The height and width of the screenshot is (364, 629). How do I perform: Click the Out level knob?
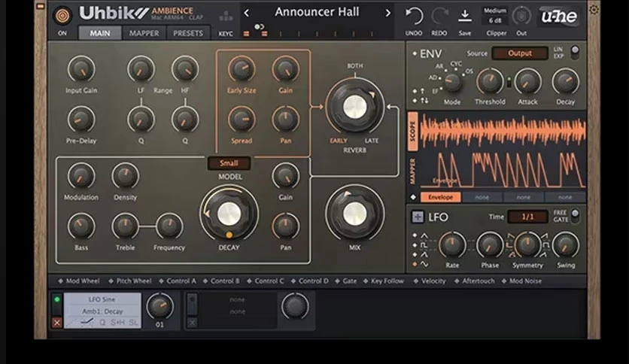pos(521,16)
